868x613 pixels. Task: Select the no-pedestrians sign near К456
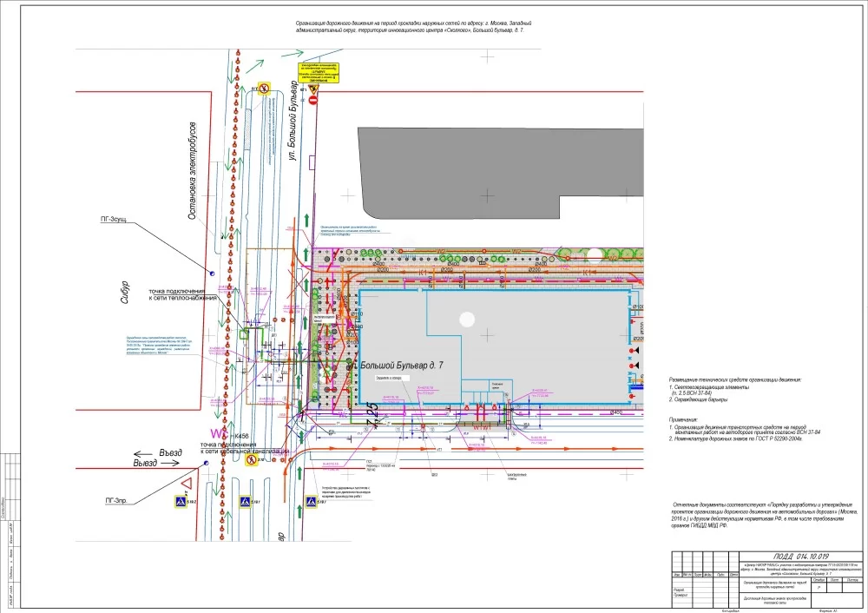(250, 460)
